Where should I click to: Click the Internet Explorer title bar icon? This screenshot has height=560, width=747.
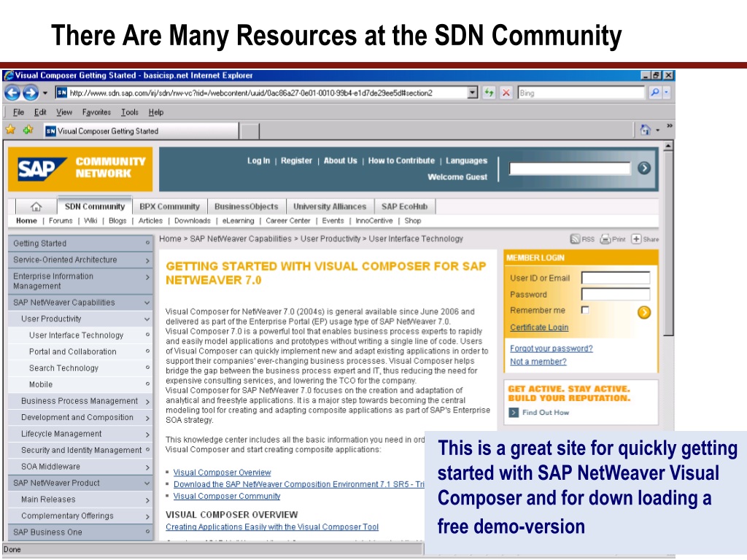pyautogui.click(x=9, y=75)
